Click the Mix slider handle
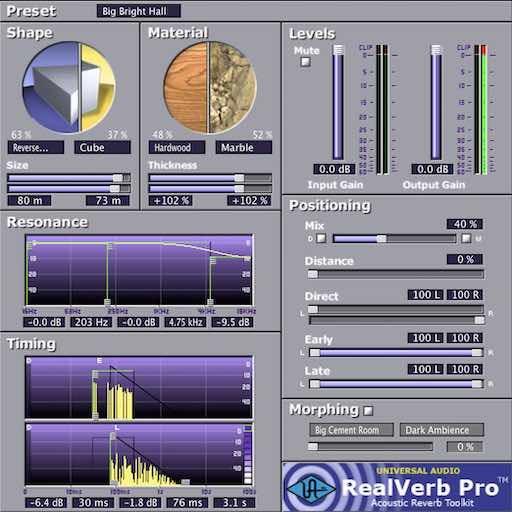Viewport: 512px width, 512px height. [x=382, y=239]
